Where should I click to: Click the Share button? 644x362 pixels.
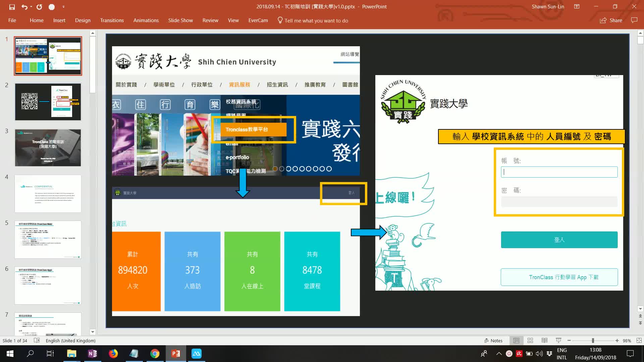(x=611, y=20)
